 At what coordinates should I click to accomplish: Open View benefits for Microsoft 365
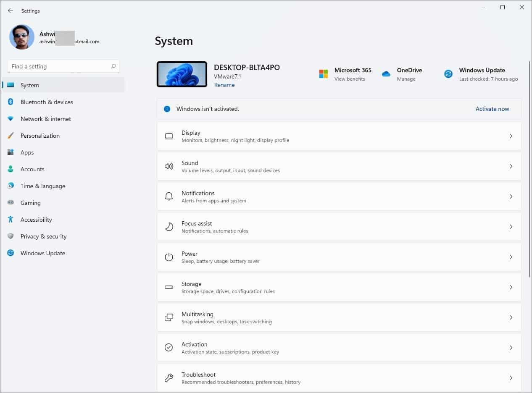350,79
